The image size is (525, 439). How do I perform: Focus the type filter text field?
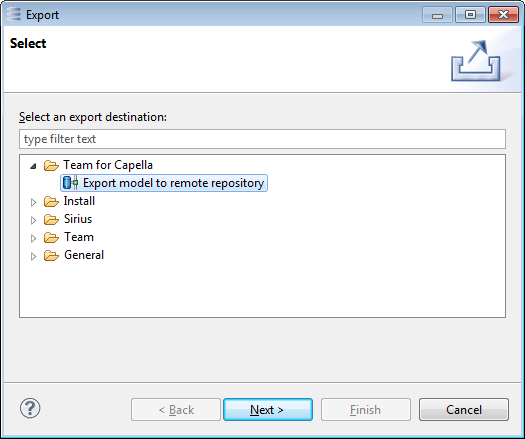pyautogui.click(x=262, y=139)
